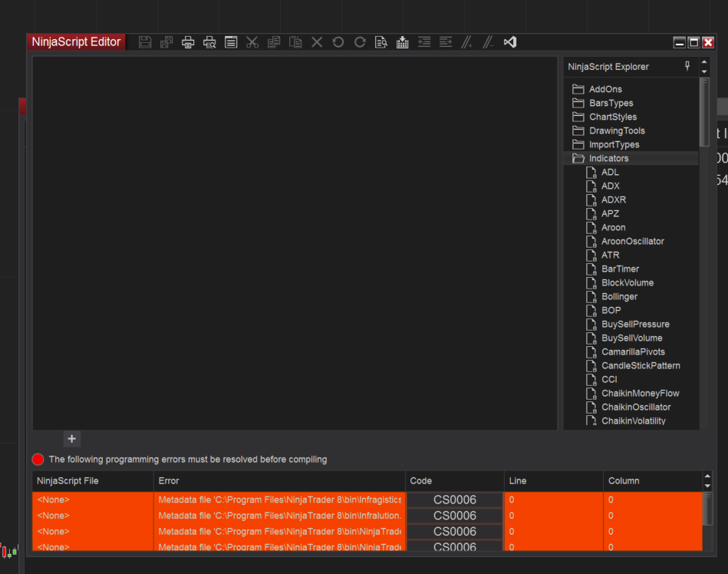Click the Comment selection icon
728x574 pixels.
[x=466, y=42]
